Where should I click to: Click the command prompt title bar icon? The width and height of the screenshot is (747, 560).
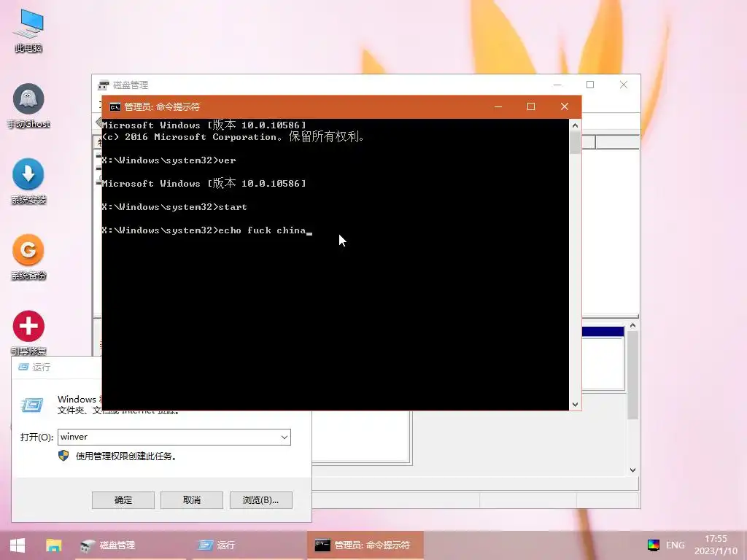115,107
